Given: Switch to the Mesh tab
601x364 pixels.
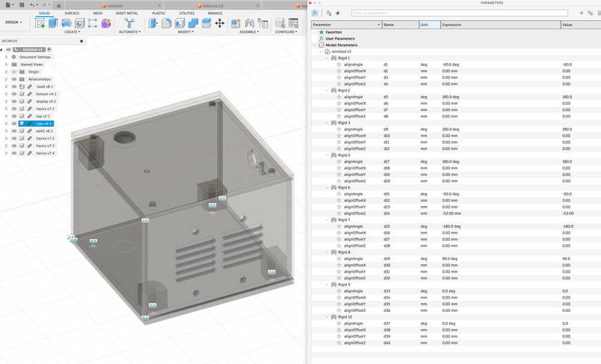Looking at the screenshot, I should coord(98,13).
